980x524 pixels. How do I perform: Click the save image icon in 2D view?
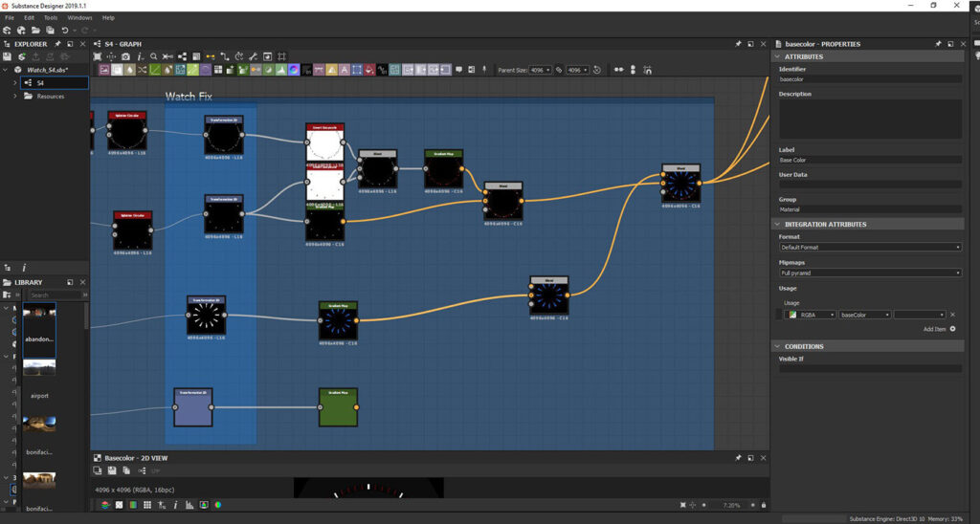pyautogui.click(x=112, y=470)
